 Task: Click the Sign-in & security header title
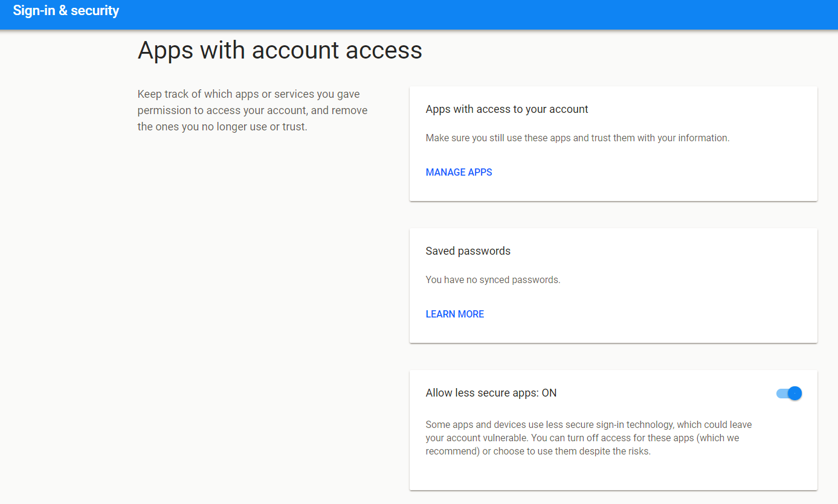pyautogui.click(x=66, y=11)
